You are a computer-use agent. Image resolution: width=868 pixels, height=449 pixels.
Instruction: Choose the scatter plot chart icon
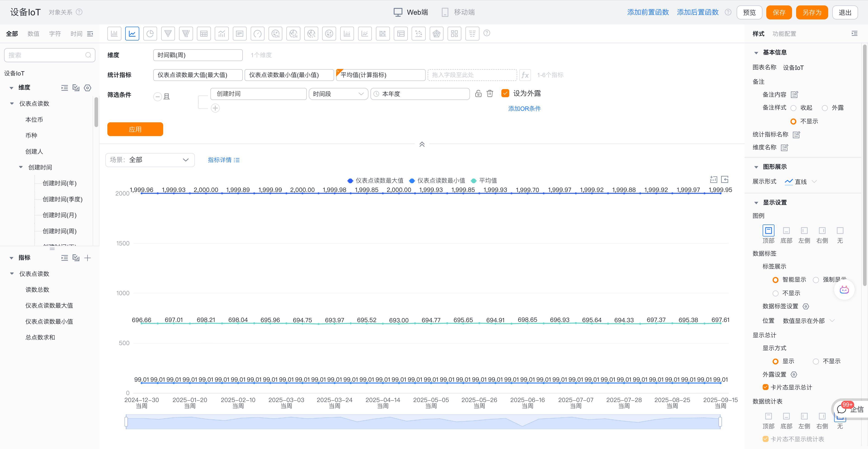[x=418, y=34]
